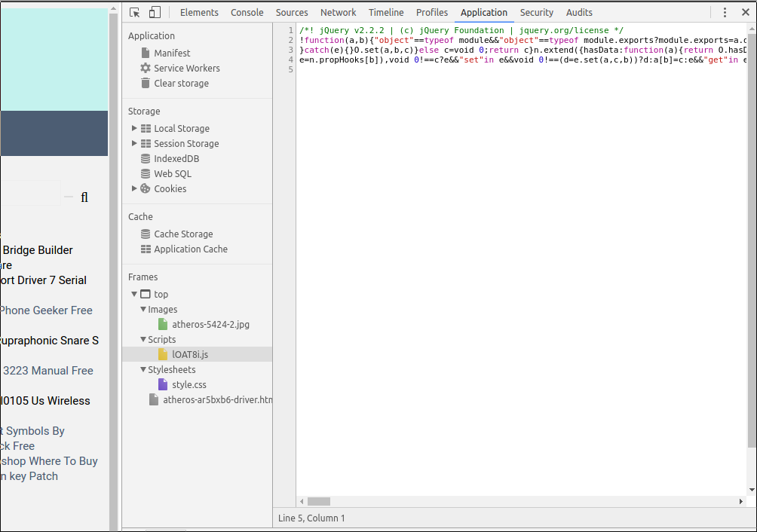Open the Network tab
Image resolution: width=757 pixels, height=532 pixels.
click(x=339, y=13)
